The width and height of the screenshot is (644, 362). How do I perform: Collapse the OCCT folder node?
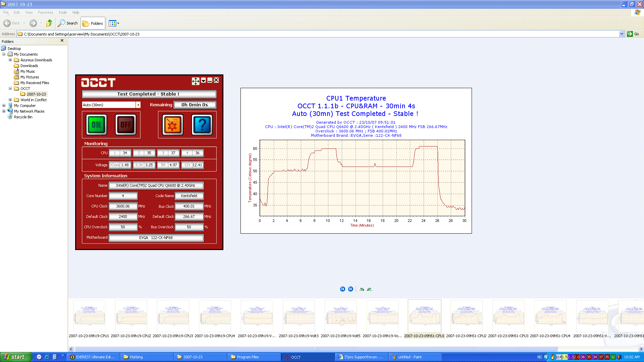(10, 88)
